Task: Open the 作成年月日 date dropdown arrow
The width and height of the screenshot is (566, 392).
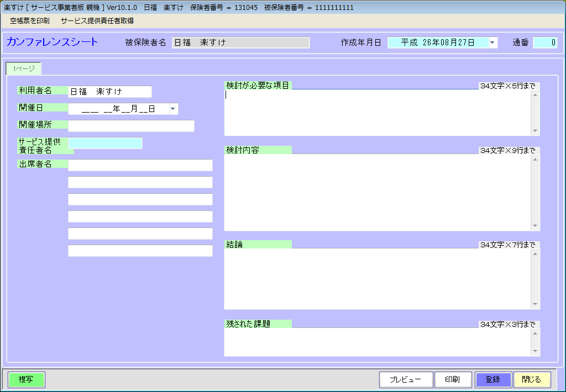Action: click(492, 43)
